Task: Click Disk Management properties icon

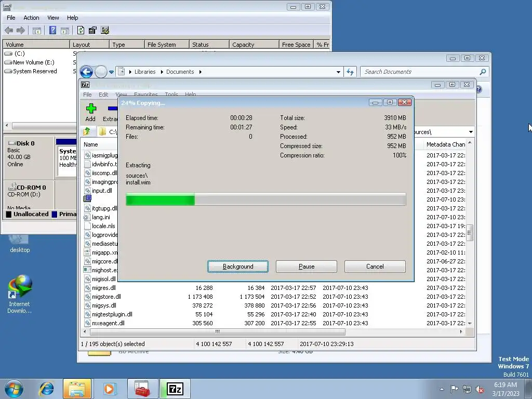Action: (x=92, y=30)
